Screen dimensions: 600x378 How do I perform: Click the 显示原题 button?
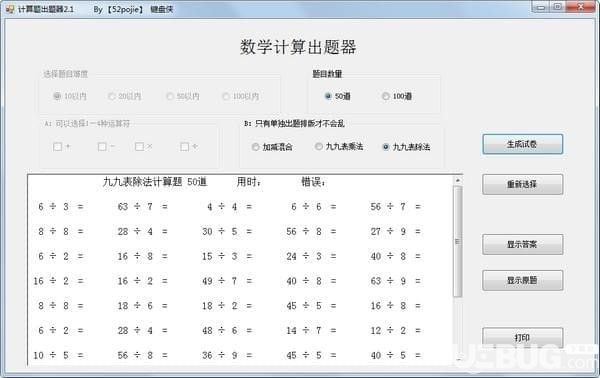coord(522,280)
